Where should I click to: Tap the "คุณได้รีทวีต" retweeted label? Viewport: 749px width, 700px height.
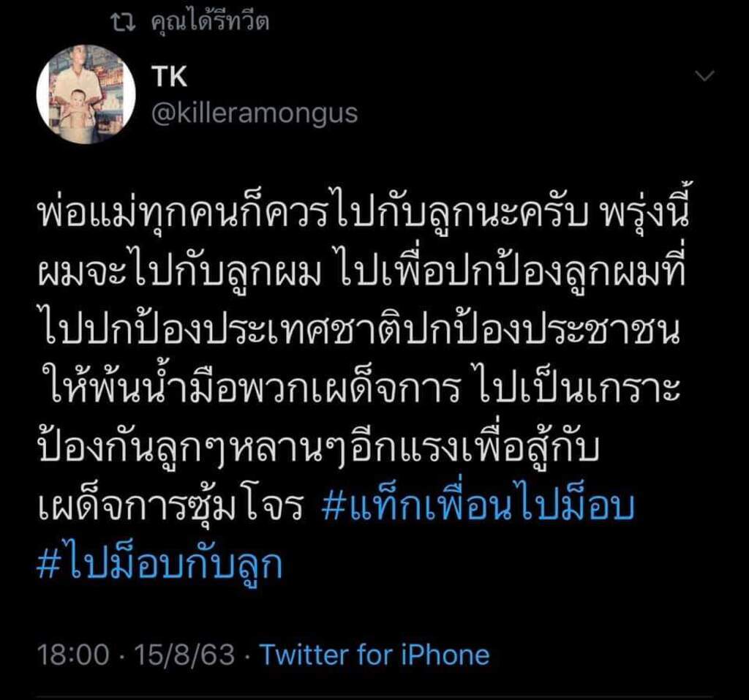coord(210,21)
